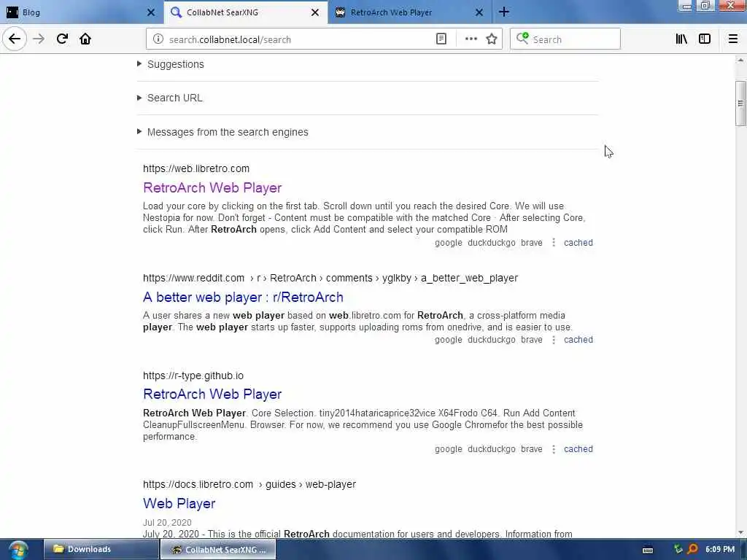Click the vertical scrollbar thumb
Viewport: 747px width, 560px height.
[x=740, y=104]
